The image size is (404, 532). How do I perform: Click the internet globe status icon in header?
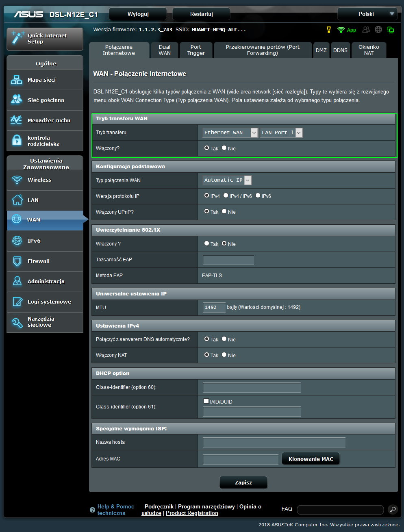coord(378,30)
